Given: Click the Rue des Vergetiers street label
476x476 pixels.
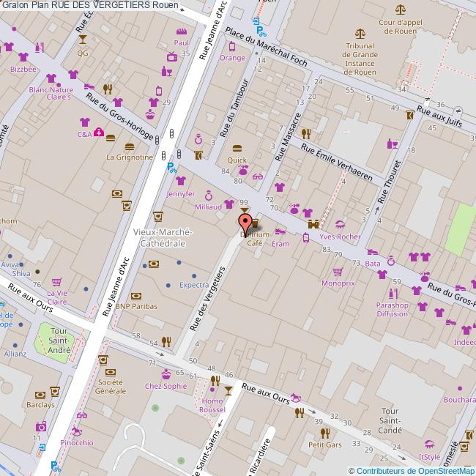Looking at the screenshot, I should 207,297.
